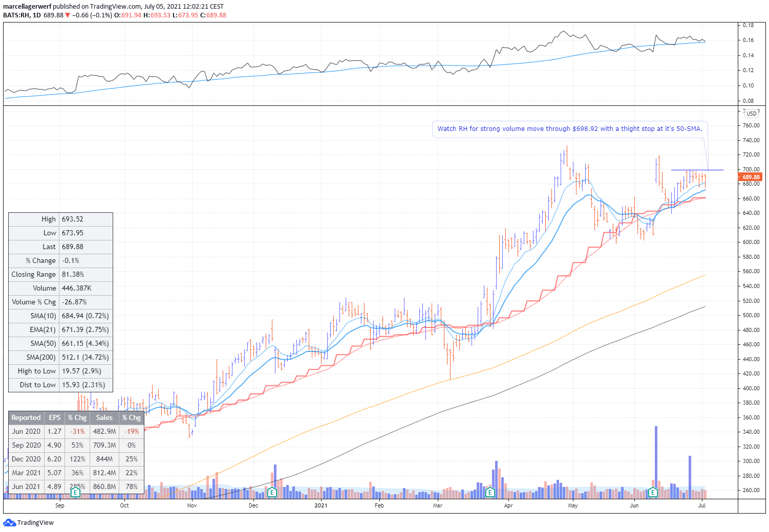The height and width of the screenshot is (532, 769).
Task: Click the 2021 label on time axis
Action: (x=321, y=505)
